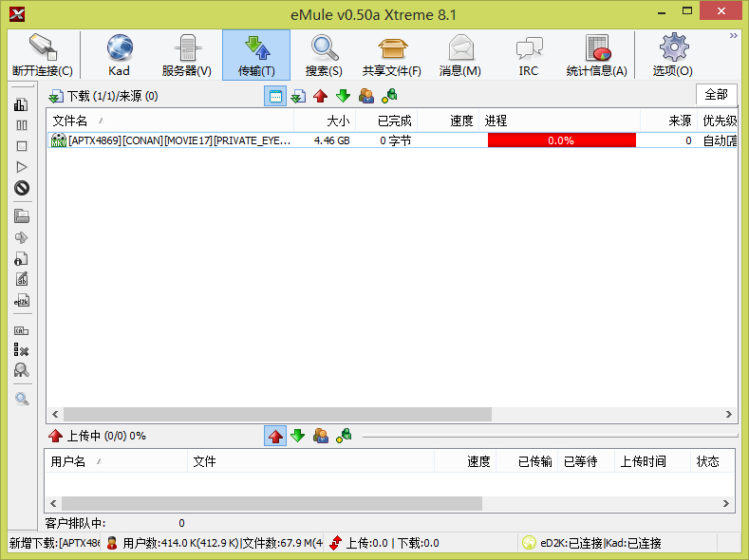This screenshot has width=749, height=560.
Task: Open the 服务器(V) servers page
Action: pos(187,55)
